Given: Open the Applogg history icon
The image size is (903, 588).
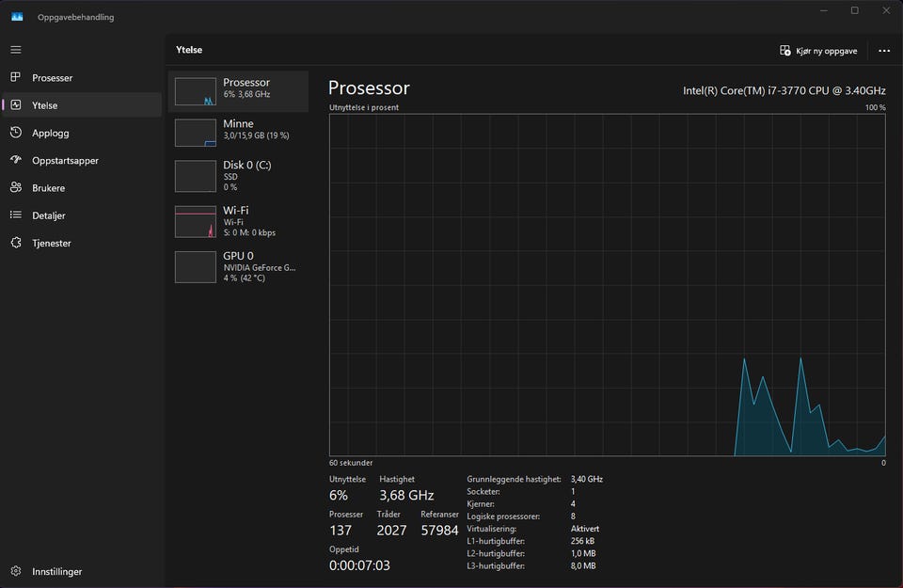Looking at the screenshot, I should point(16,133).
